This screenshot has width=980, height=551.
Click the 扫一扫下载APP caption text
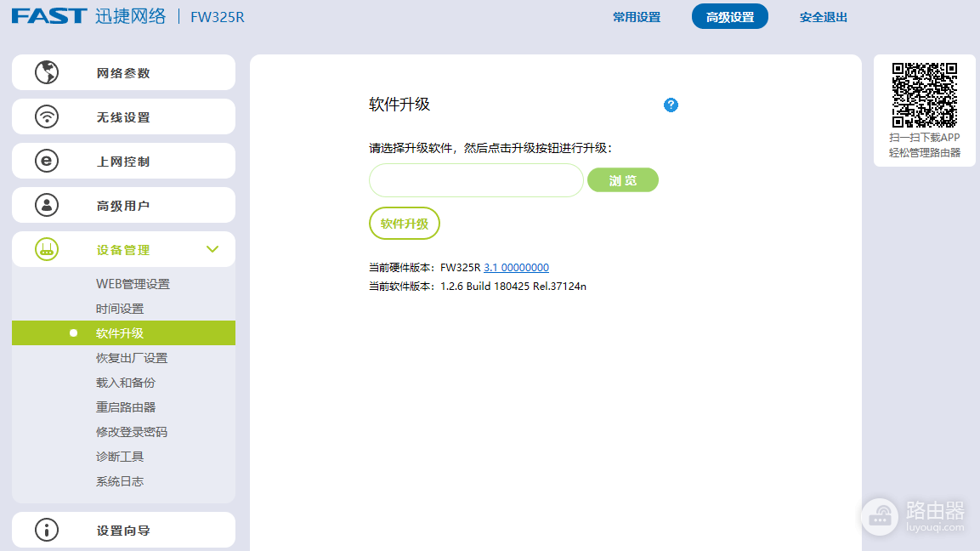click(x=925, y=138)
